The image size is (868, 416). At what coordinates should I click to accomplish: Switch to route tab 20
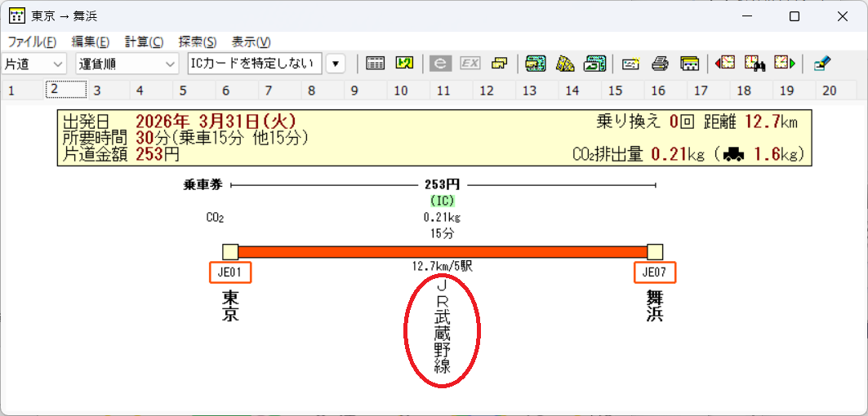click(838, 91)
